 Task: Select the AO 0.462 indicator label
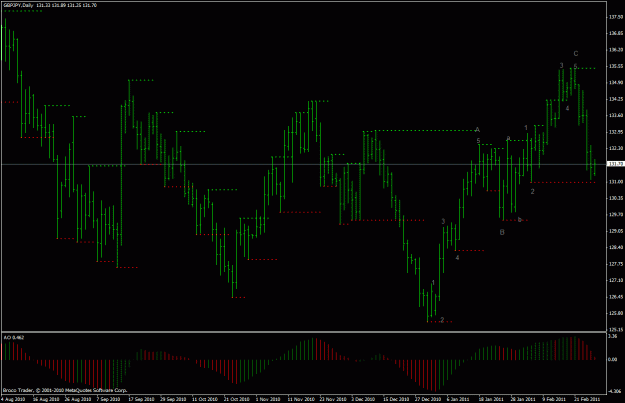tap(14, 338)
